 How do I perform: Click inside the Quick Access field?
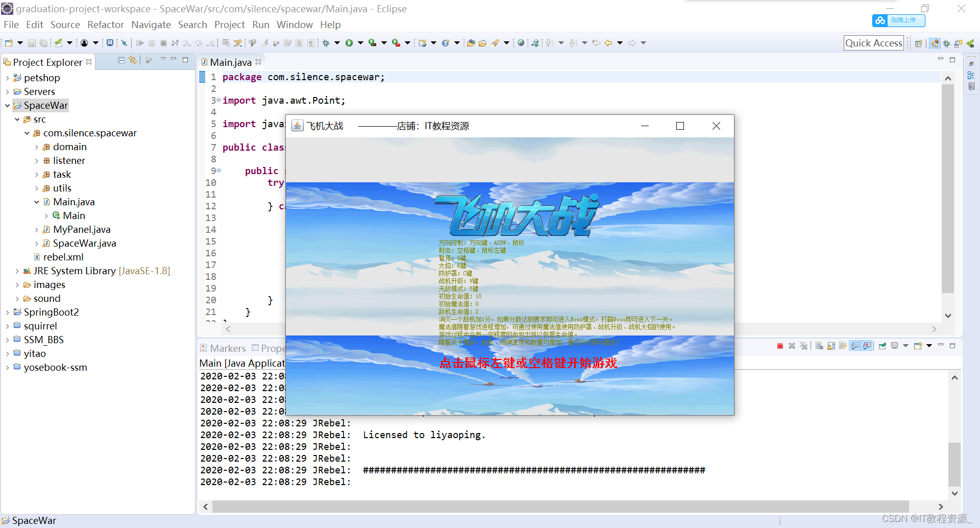(873, 43)
